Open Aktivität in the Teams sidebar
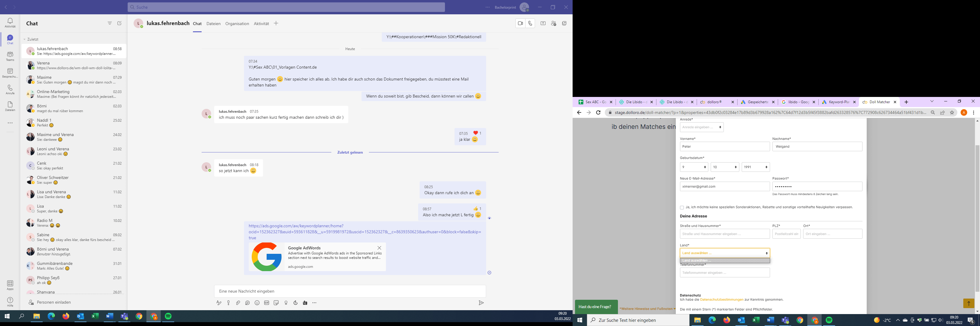Image resolution: width=980 pixels, height=326 pixels. pos(10,22)
